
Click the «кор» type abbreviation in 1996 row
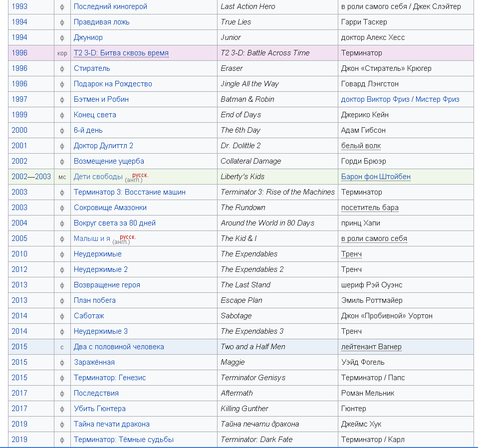(x=62, y=53)
